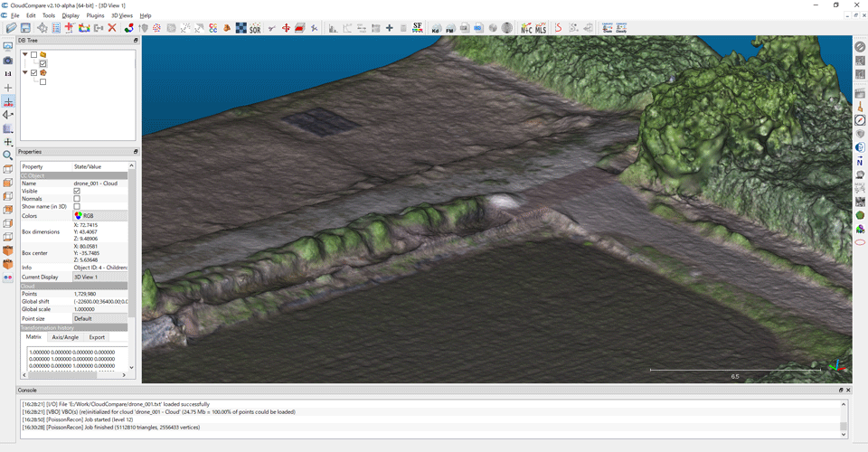The image size is (868, 452).
Task: Click the blue checkerboard subsample icon
Action: 241,28
